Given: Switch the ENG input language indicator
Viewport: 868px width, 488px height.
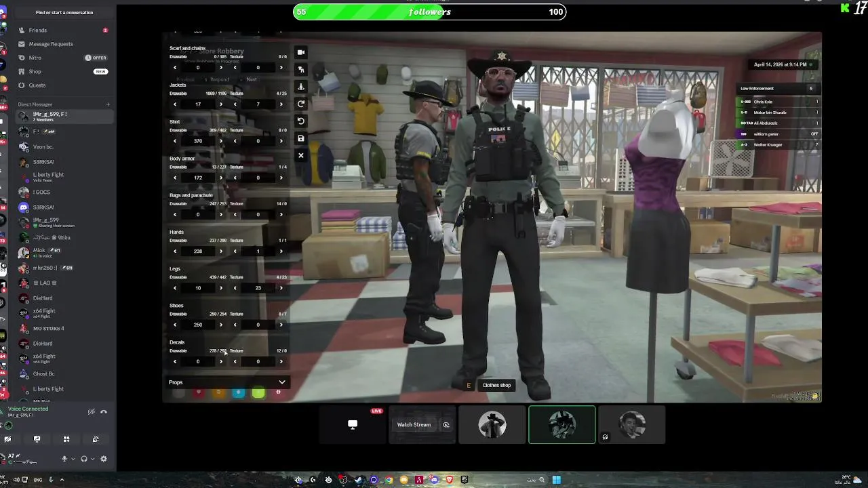Looking at the screenshot, I should pos(38,480).
